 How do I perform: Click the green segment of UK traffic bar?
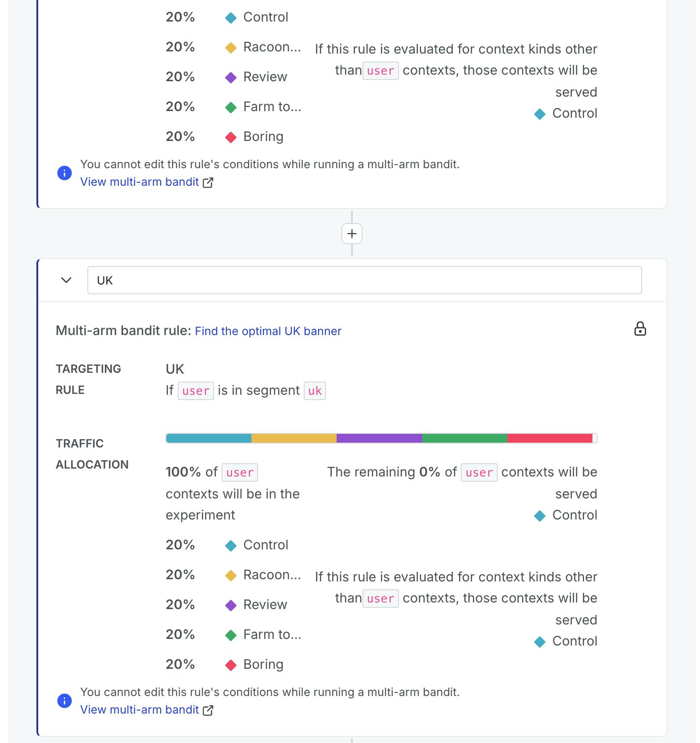coord(464,438)
